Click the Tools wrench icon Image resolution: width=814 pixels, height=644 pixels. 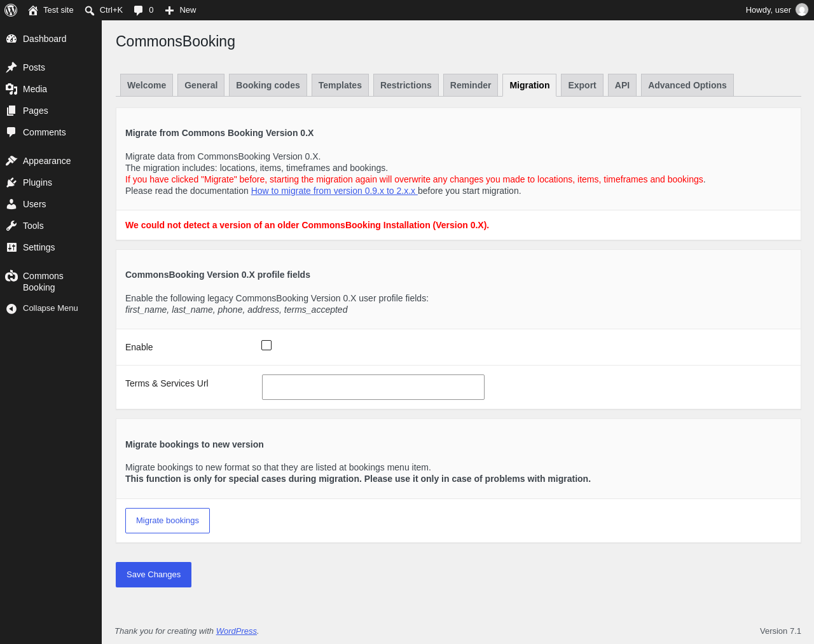(11, 226)
